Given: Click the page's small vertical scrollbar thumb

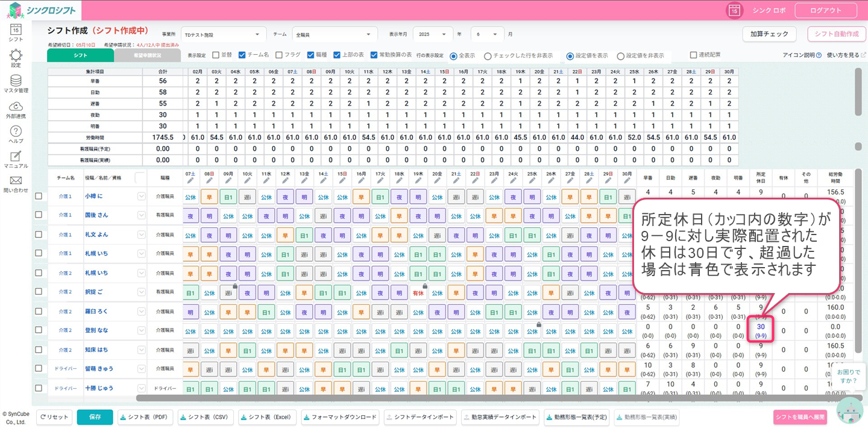Looking at the screenshot, I should pos(858,146).
